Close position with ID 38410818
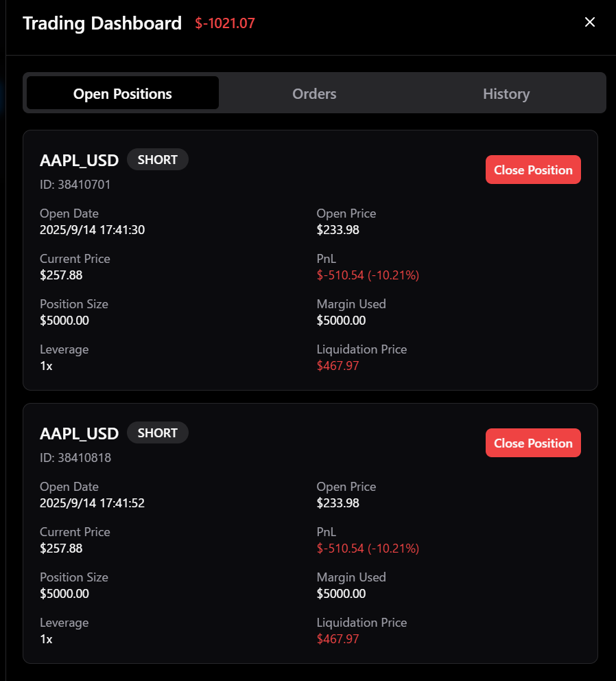 (x=533, y=443)
